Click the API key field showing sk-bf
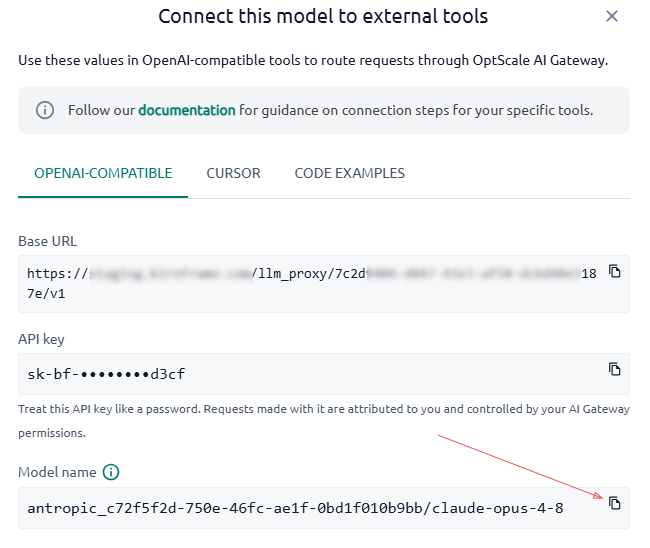 coord(324,374)
